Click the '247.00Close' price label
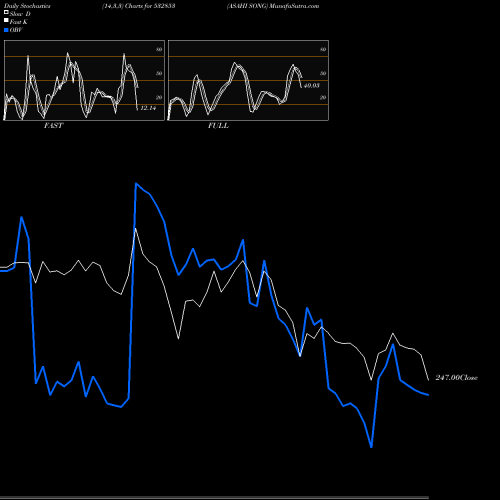500x500 pixels. pyautogui.click(x=457, y=378)
